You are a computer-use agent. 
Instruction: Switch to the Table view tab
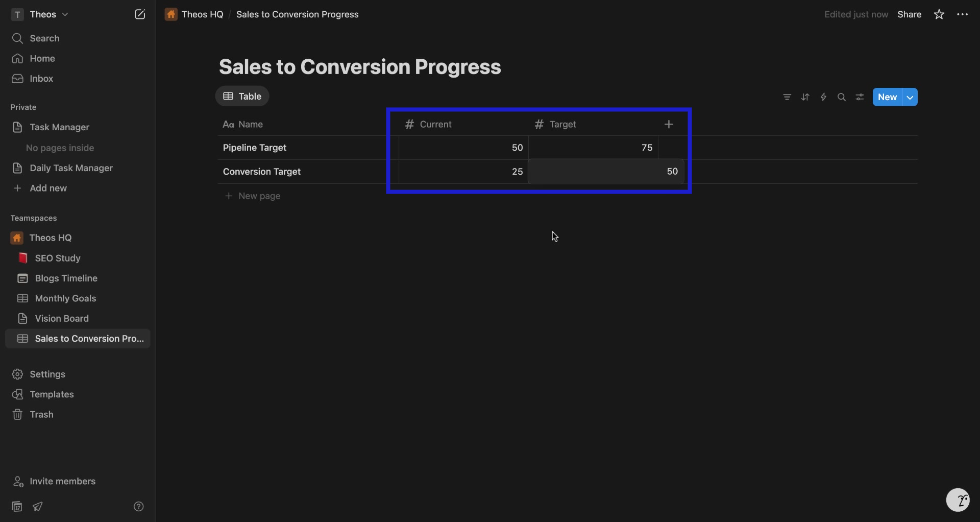tap(242, 96)
